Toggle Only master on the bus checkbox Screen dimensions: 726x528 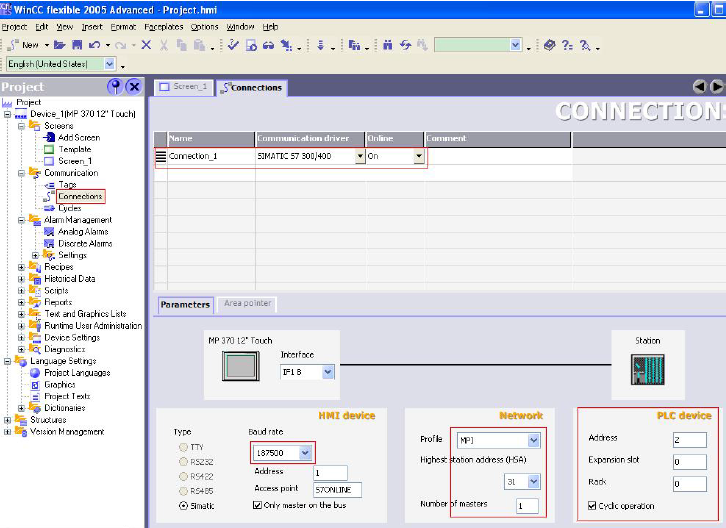click(x=258, y=505)
